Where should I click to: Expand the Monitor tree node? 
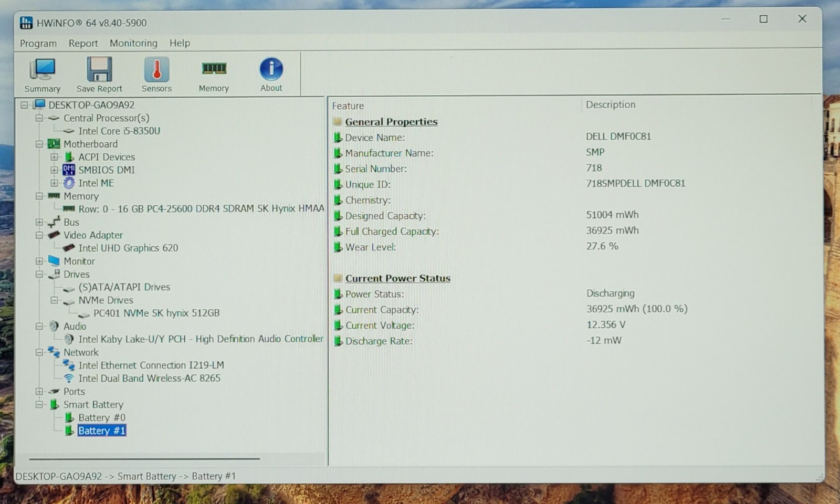[x=39, y=261]
